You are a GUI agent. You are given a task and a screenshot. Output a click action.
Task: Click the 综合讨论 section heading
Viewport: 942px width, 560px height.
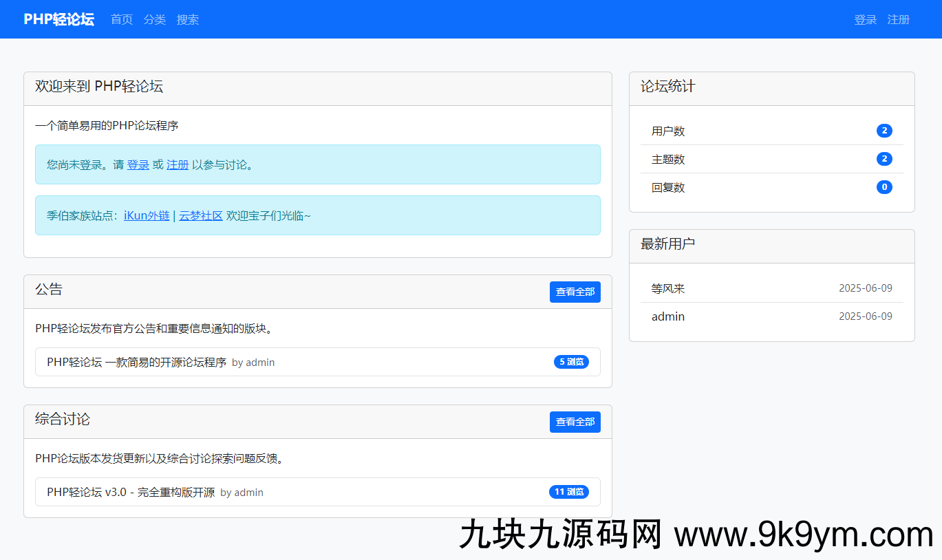click(63, 419)
